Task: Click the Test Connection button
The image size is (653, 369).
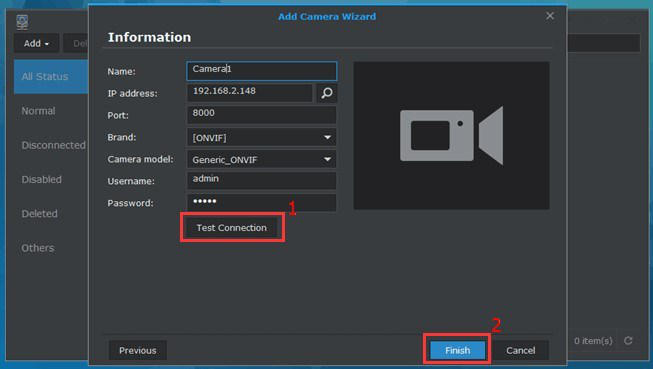Action: click(x=232, y=228)
